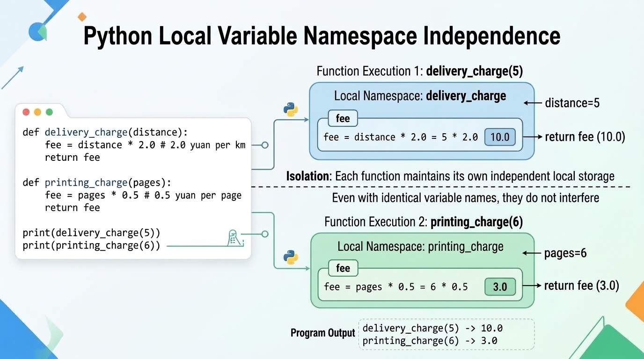
Task: Click the "Function Execution 2: printing_charge(6)" heading
Action: tap(424, 222)
